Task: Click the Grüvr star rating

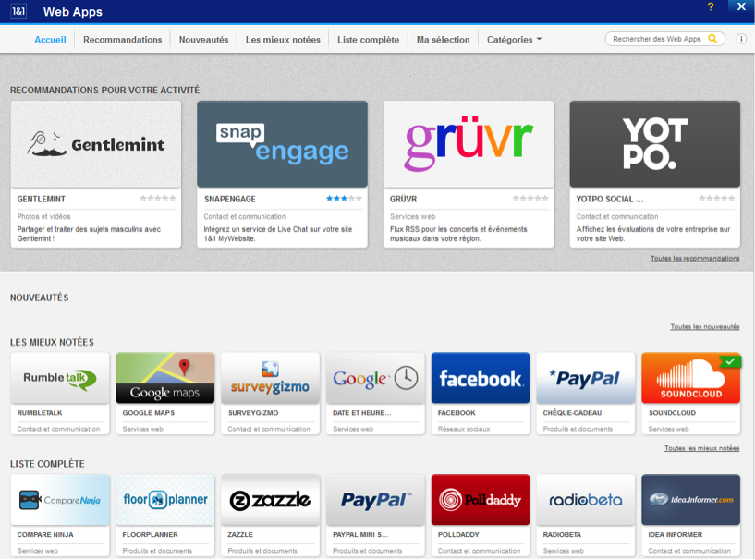Action: pos(530,199)
